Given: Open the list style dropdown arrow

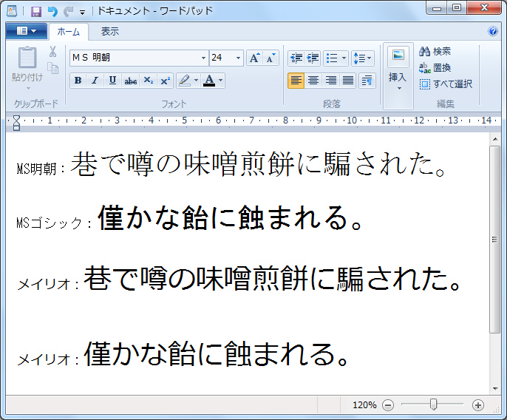Looking at the screenshot, I should 344,58.
